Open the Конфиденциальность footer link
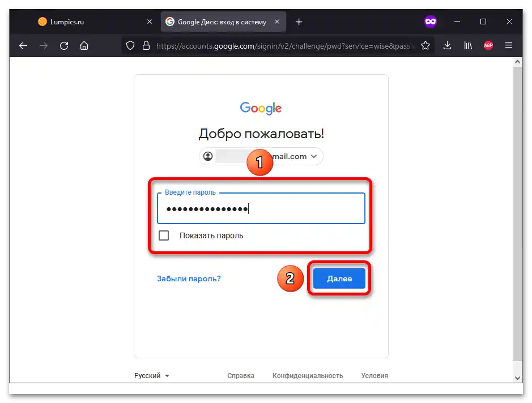The height and width of the screenshot is (403, 532). click(308, 375)
